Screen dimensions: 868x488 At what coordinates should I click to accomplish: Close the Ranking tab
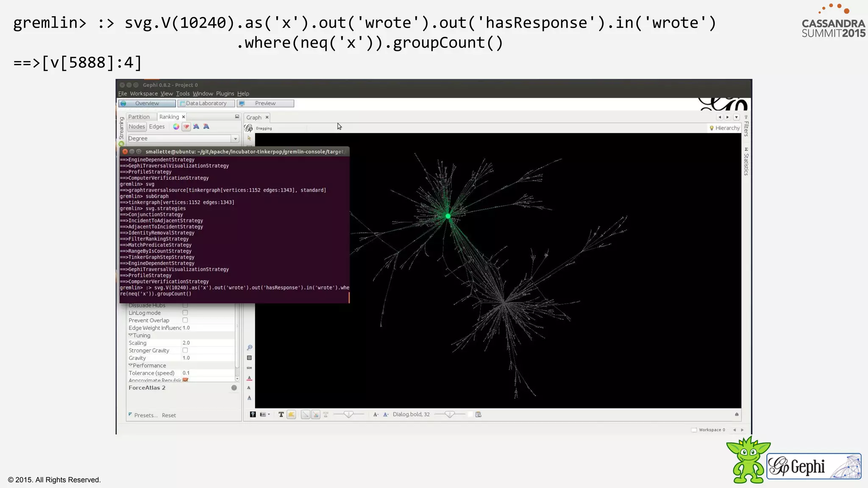point(184,117)
